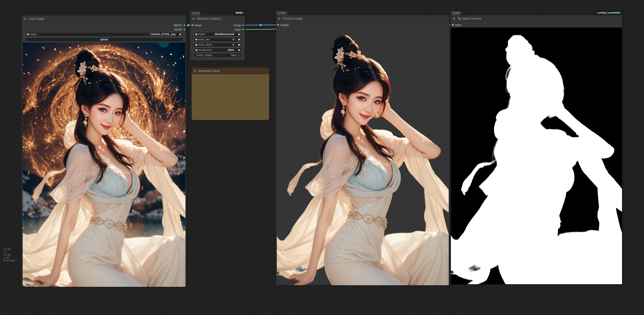Click the Preview Image node collapse dot
This screenshot has width=644, height=315.
[279, 19]
